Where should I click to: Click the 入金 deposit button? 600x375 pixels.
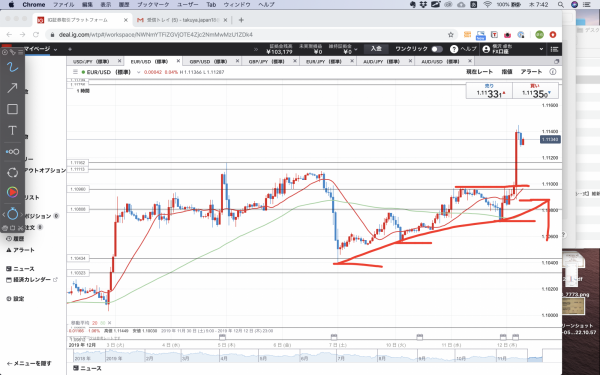click(376, 49)
